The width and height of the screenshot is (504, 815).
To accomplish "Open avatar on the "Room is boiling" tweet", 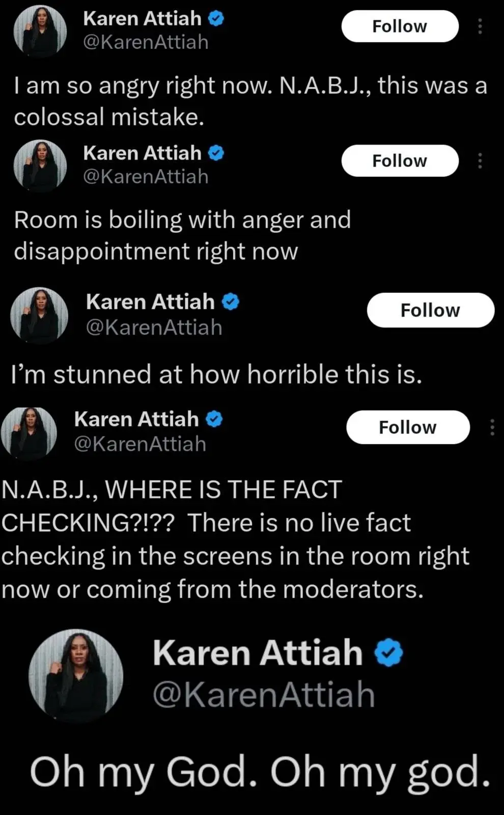I will pyautogui.click(x=40, y=166).
